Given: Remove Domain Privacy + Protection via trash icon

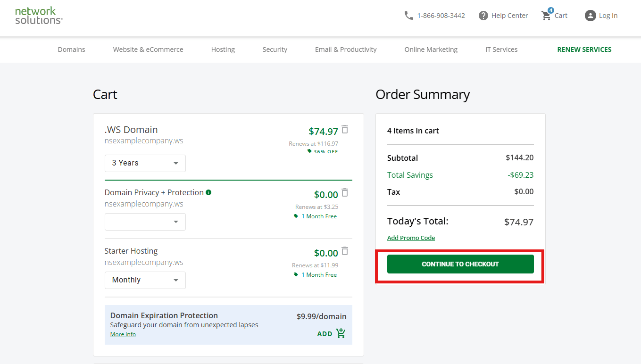Looking at the screenshot, I should 345,193.
